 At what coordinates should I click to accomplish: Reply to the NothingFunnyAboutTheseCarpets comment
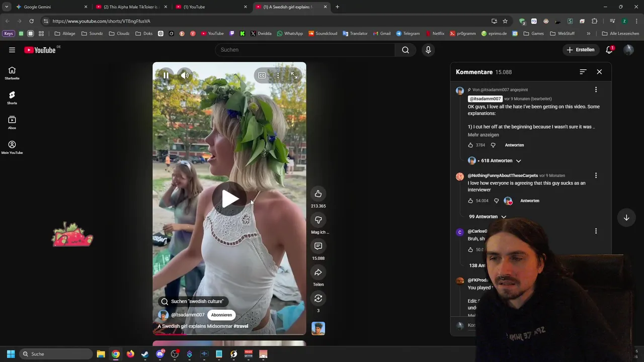tap(530, 201)
